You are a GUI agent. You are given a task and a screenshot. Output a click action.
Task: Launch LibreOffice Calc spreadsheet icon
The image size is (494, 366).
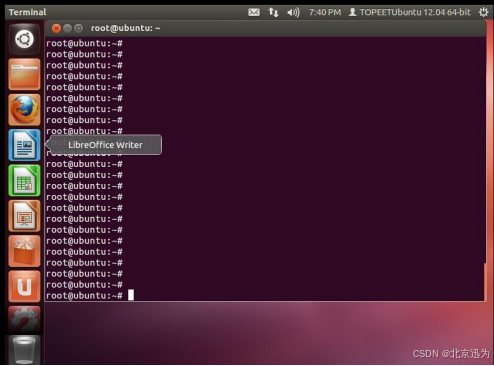[24, 180]
